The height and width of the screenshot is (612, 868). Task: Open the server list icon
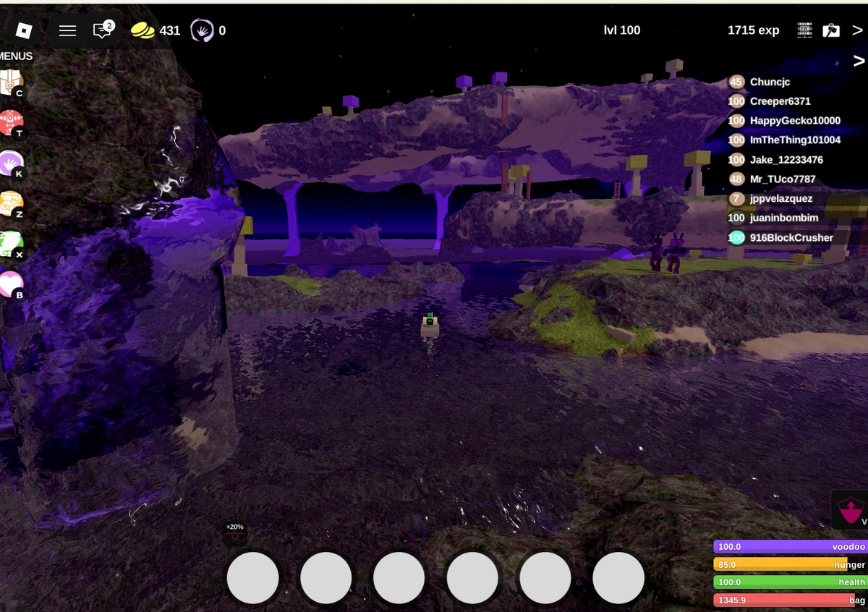(x=804, y=30)
